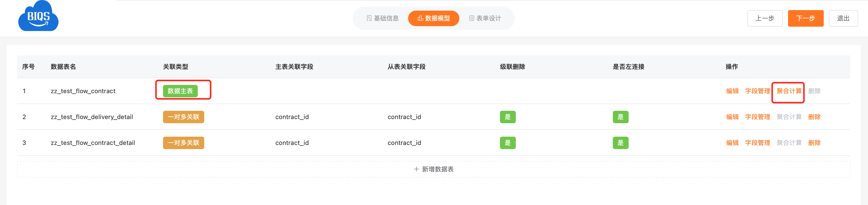
Task: Switch to the 表单设计 tab
Action: click(485, 18)
